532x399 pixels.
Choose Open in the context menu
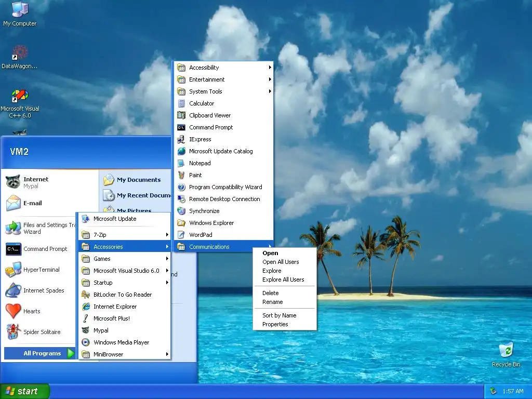(x=284, y=253)
